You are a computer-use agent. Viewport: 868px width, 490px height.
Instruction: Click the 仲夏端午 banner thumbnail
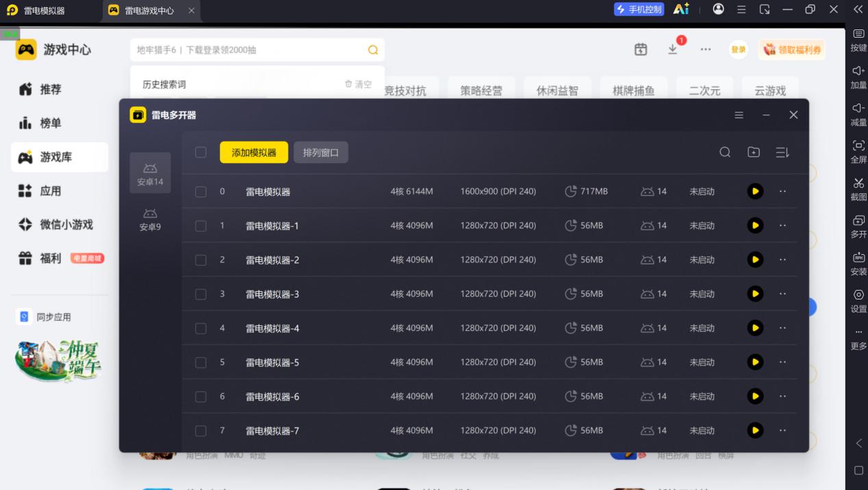coord(59,360)
